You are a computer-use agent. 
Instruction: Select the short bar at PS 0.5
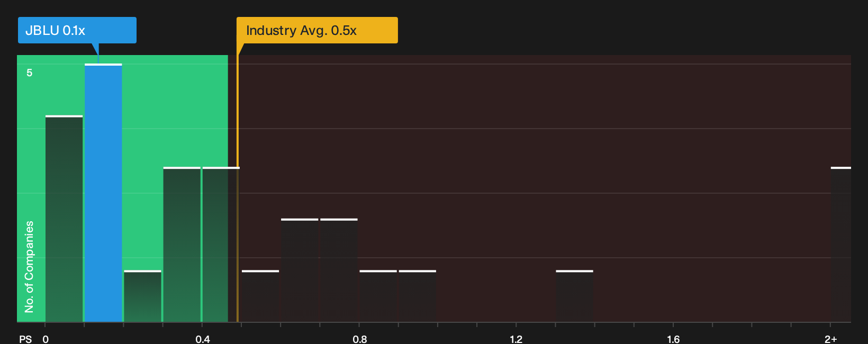[x=260, y=296]
